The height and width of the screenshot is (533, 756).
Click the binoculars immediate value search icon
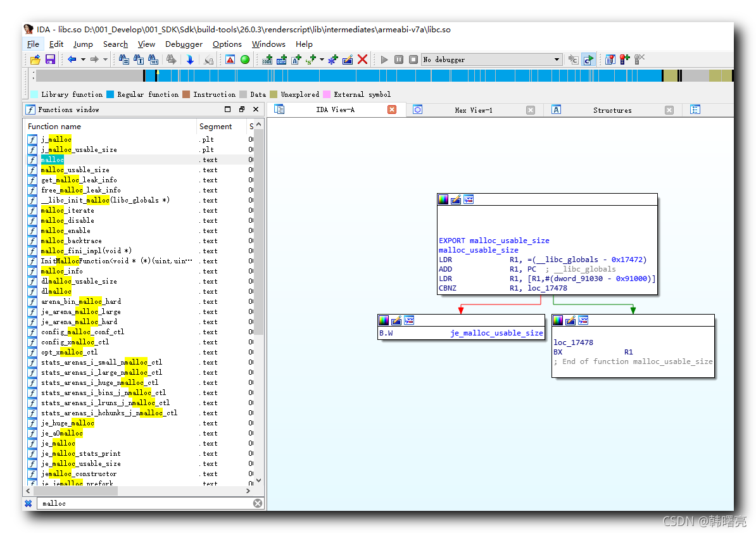tap(124, 60)
